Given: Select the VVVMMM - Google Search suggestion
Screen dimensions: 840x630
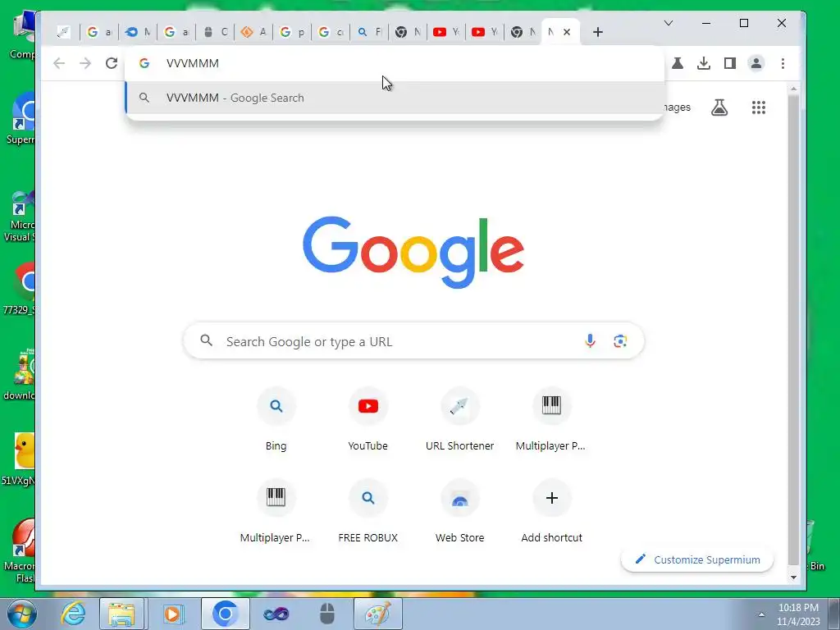Looking at the screenshot, I should (395, 98).
